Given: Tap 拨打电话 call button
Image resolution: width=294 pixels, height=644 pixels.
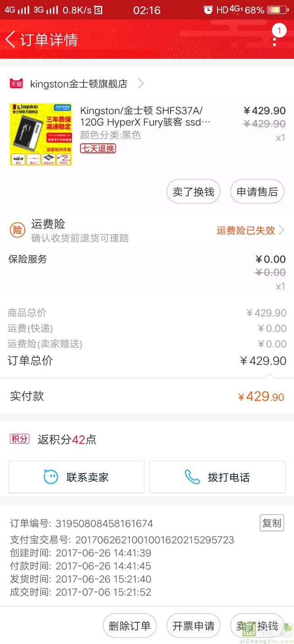Looking at the screenshot, I should click(x=218, y=477).
